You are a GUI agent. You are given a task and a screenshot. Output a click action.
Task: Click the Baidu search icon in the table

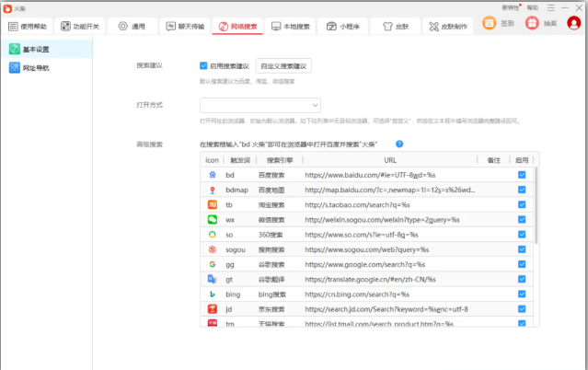tap(212, 175)
